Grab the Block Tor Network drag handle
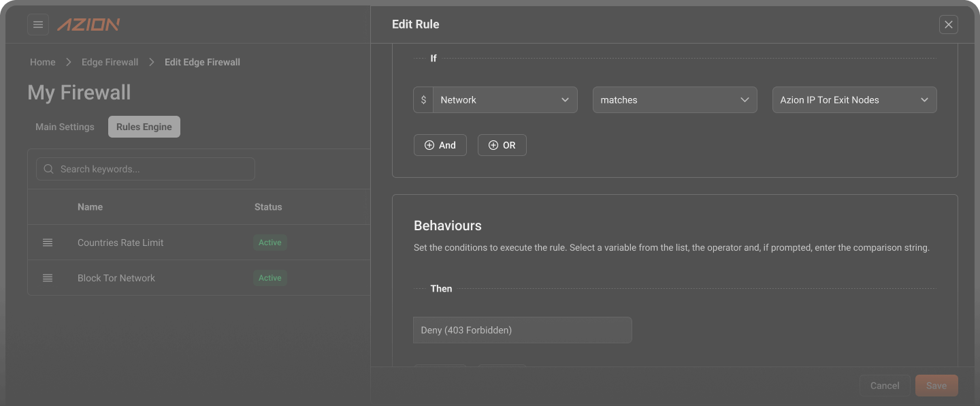The image size is (980, 406). coord(48,278)
